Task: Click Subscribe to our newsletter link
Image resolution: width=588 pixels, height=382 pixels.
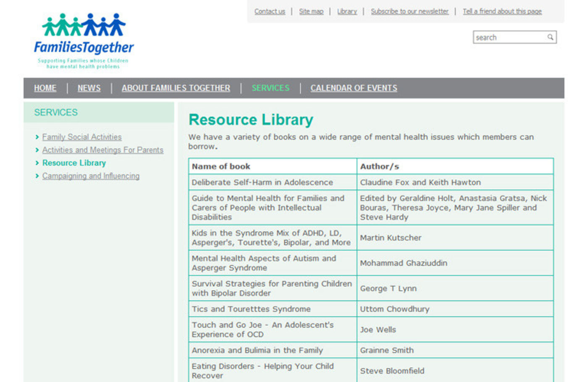Action: [409, 11]
